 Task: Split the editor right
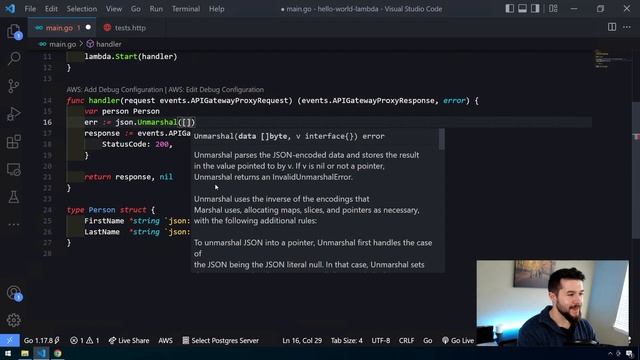[x=612, y=27]
